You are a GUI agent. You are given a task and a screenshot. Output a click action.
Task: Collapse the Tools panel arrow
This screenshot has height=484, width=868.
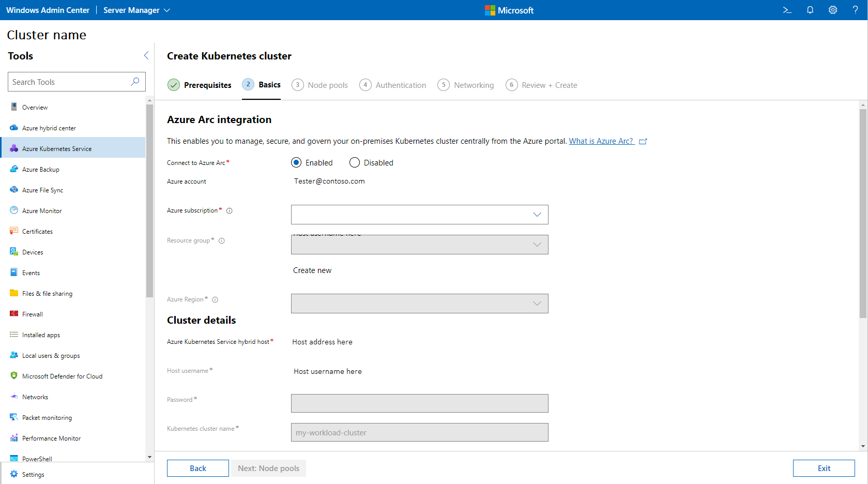pyautogui.click(x=146, y=55)
